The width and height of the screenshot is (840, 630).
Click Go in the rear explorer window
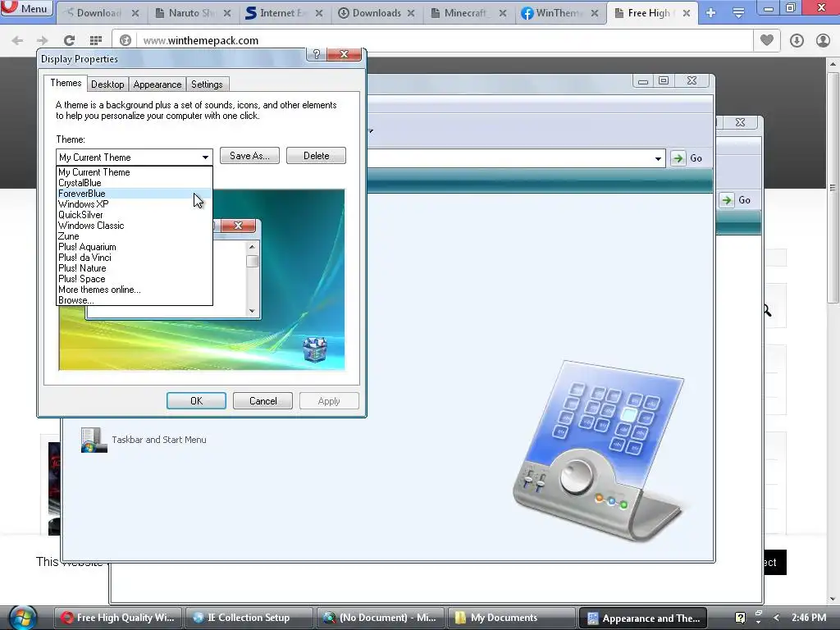point(737,200)
